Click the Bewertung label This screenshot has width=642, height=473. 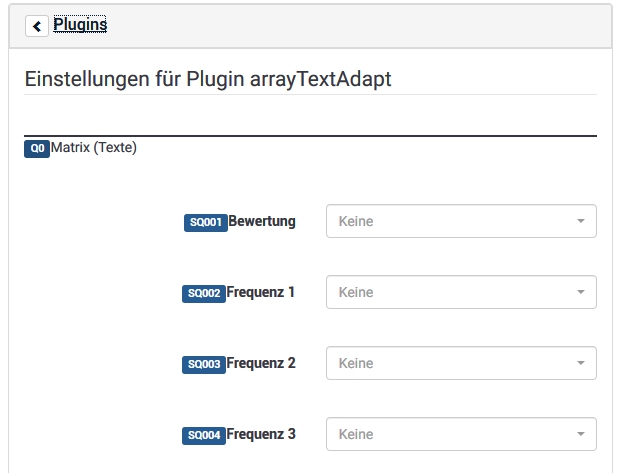pos(262,221)
